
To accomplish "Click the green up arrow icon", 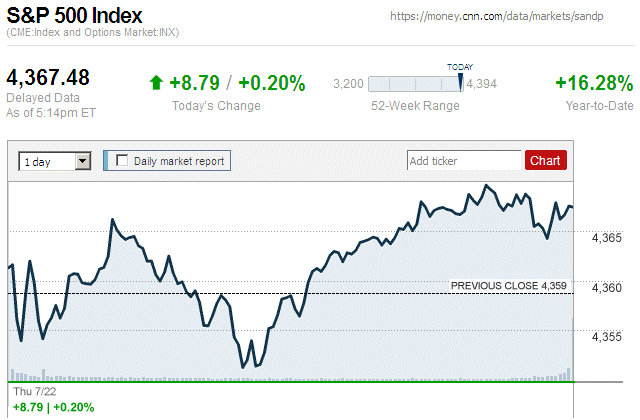I will (156, 83).
